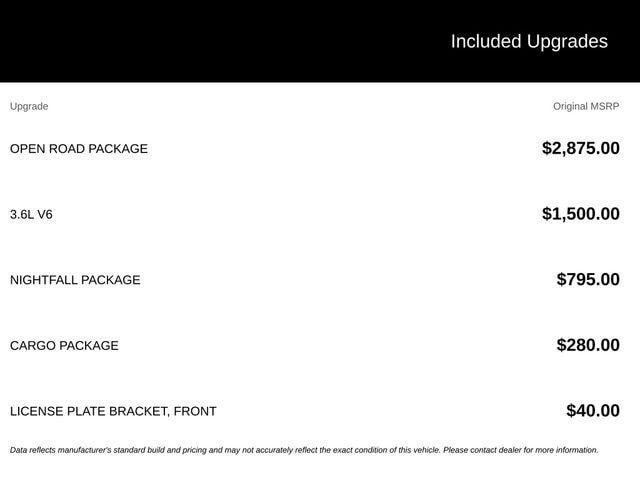Click the $280.00 price value
Viewport: 640px width, 480px height.
[x=588, y=345]
